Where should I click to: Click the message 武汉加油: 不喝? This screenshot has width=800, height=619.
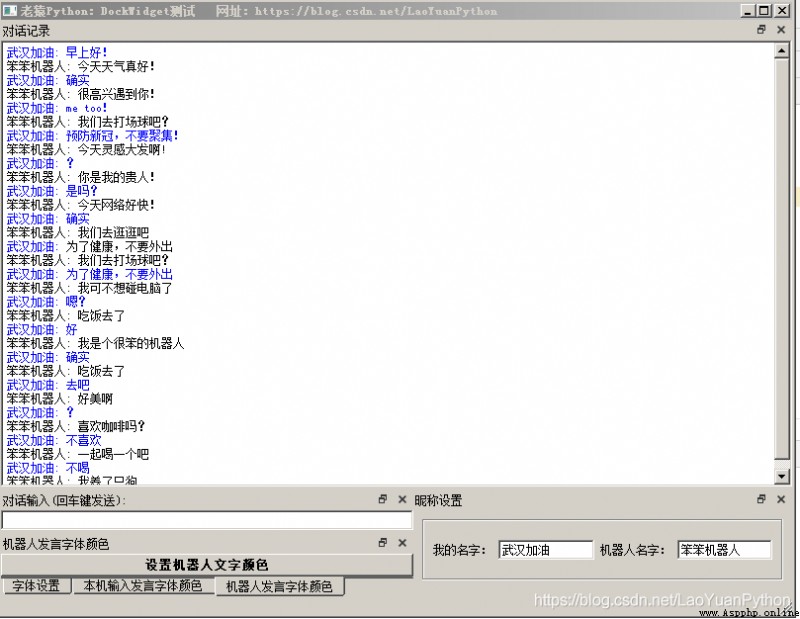(48, 468)
